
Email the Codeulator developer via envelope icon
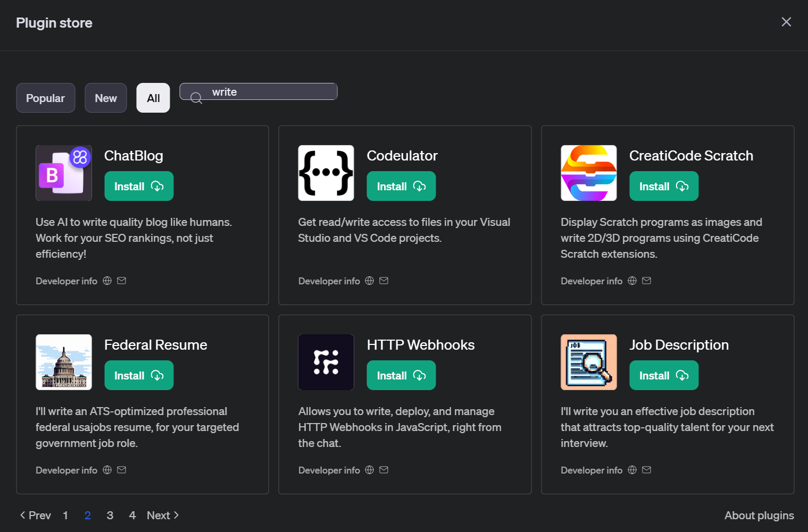384,281
